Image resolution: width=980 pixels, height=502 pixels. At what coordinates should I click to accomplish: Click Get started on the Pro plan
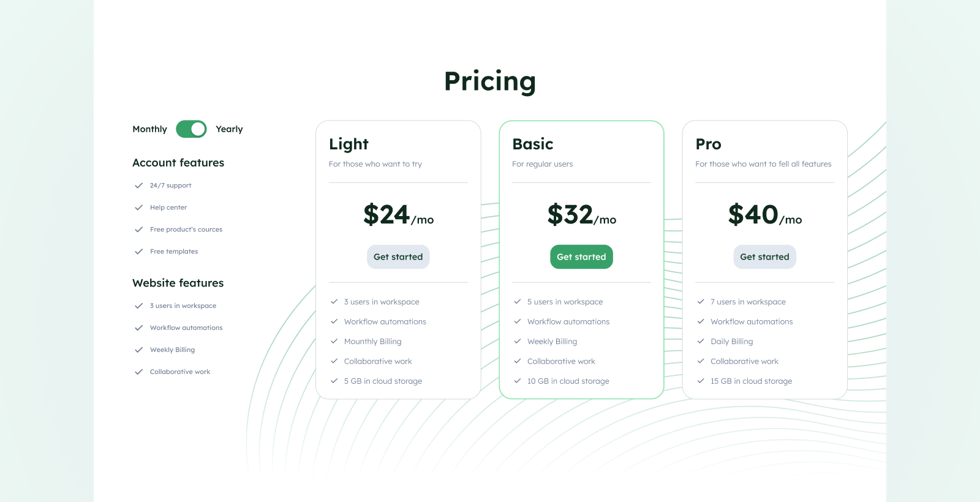tap(764, 257)
